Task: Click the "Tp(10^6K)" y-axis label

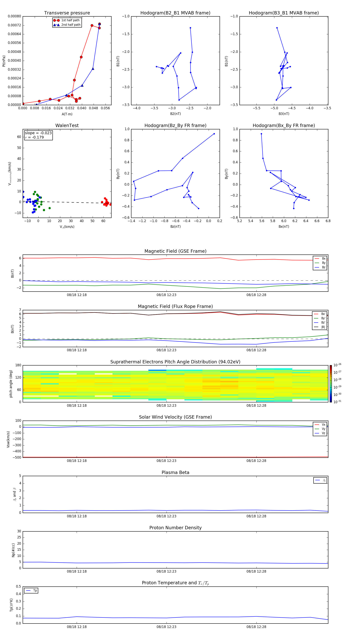Action: click(11, 605)
